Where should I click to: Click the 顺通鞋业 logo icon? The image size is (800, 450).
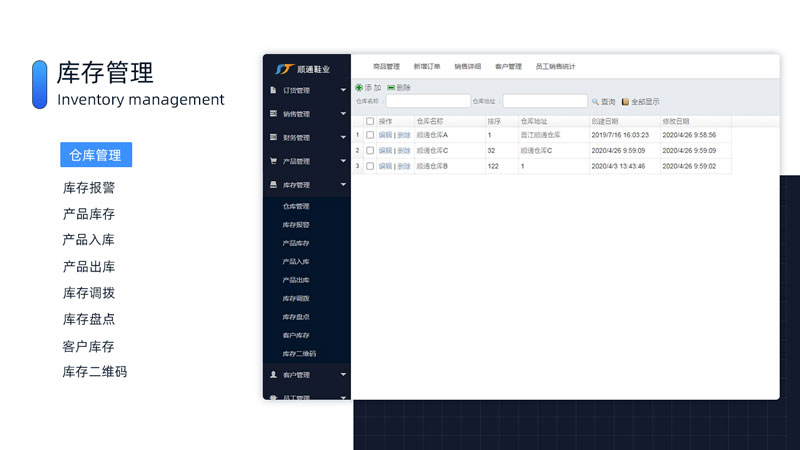[x=282, y=69]
